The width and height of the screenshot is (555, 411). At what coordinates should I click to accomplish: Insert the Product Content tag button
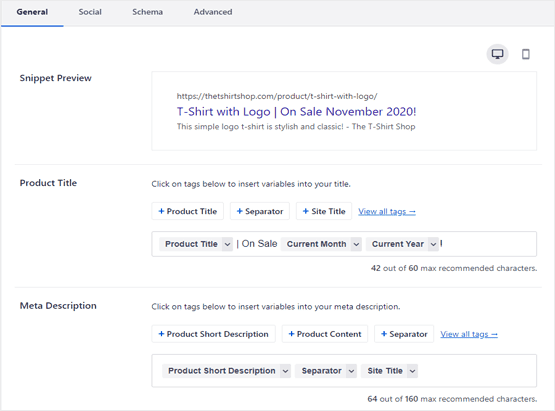(325, 334)
